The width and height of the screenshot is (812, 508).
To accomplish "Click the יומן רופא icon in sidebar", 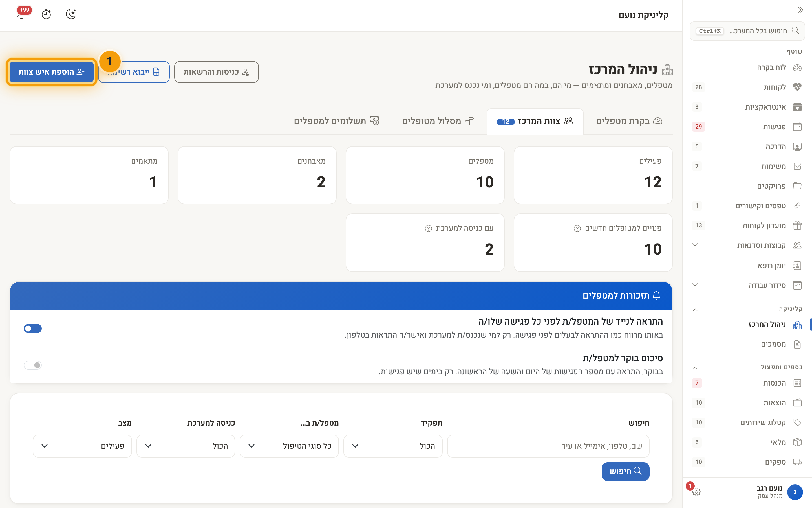I will (797, 266).
